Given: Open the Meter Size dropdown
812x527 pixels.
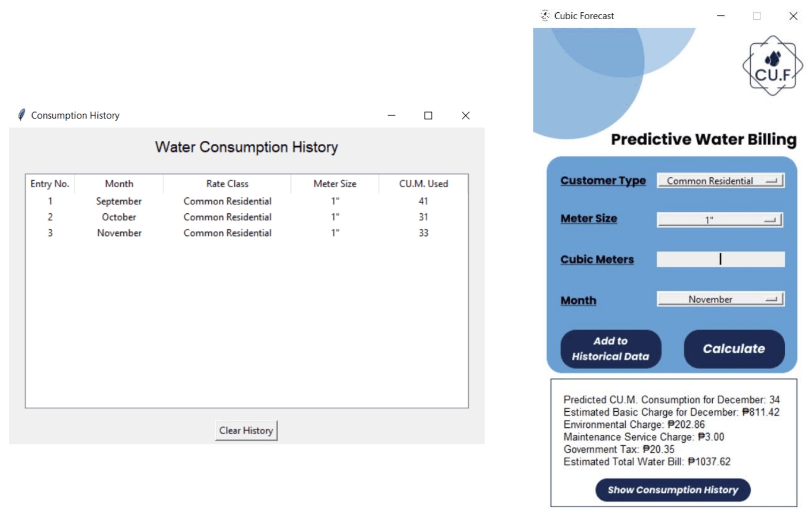Looking at the screenshot, I should [720, 219].
